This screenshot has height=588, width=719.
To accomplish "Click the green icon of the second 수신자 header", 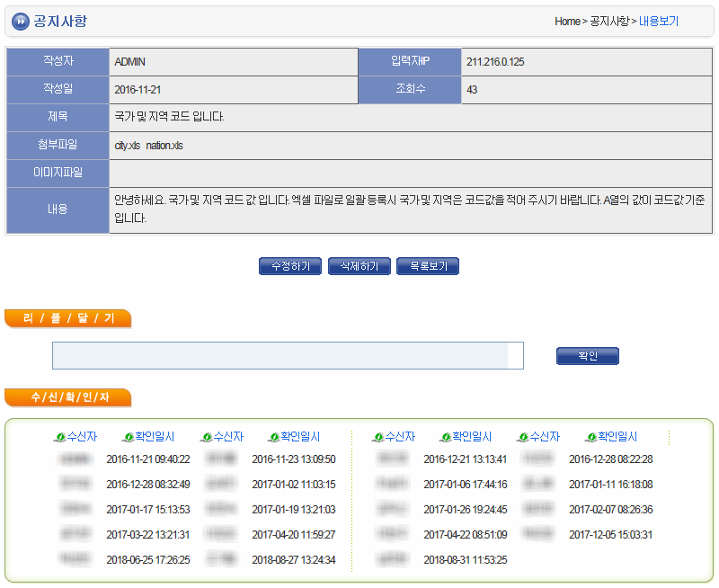I will click(206, 438).
